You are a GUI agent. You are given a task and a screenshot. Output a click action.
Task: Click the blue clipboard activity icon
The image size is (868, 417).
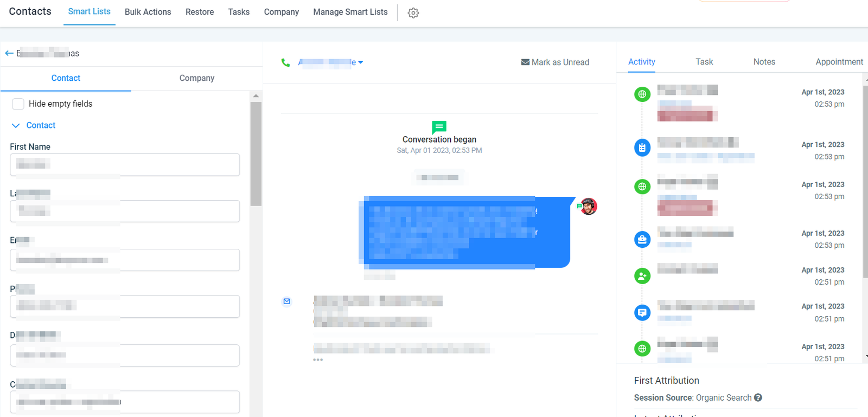pos(642,147)
